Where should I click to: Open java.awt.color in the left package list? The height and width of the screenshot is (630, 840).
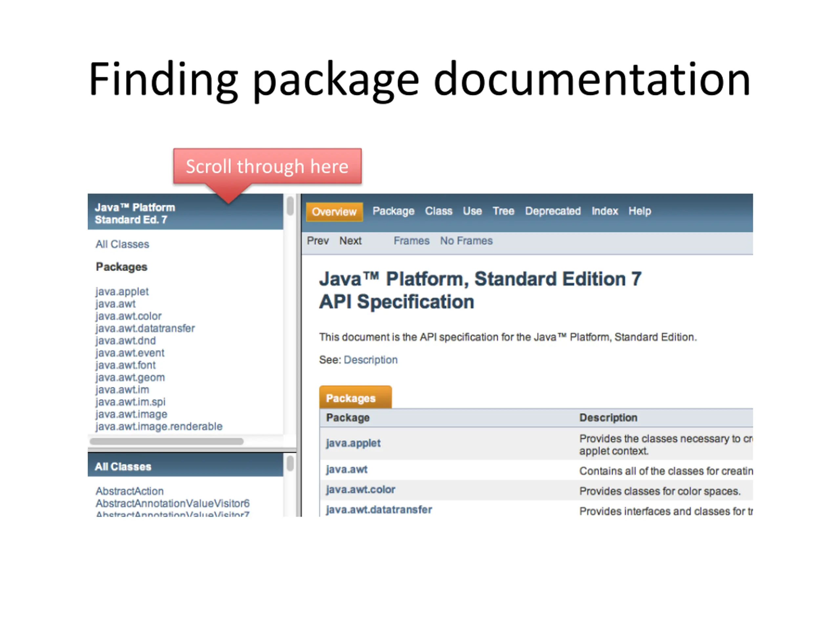coord(128,316)
